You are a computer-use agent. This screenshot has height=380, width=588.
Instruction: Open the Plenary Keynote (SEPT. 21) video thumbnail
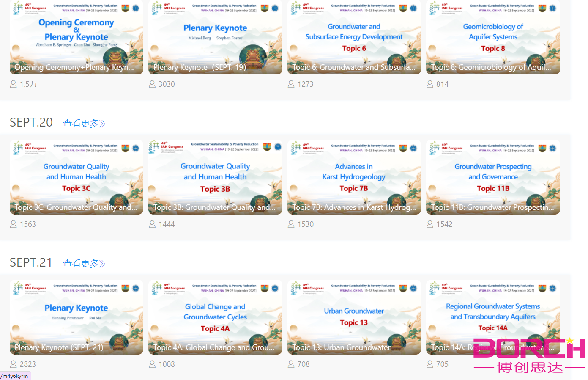point(77,317)
